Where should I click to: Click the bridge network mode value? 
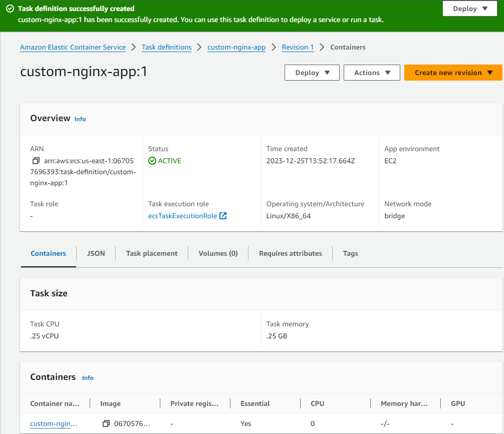(395, 216)
